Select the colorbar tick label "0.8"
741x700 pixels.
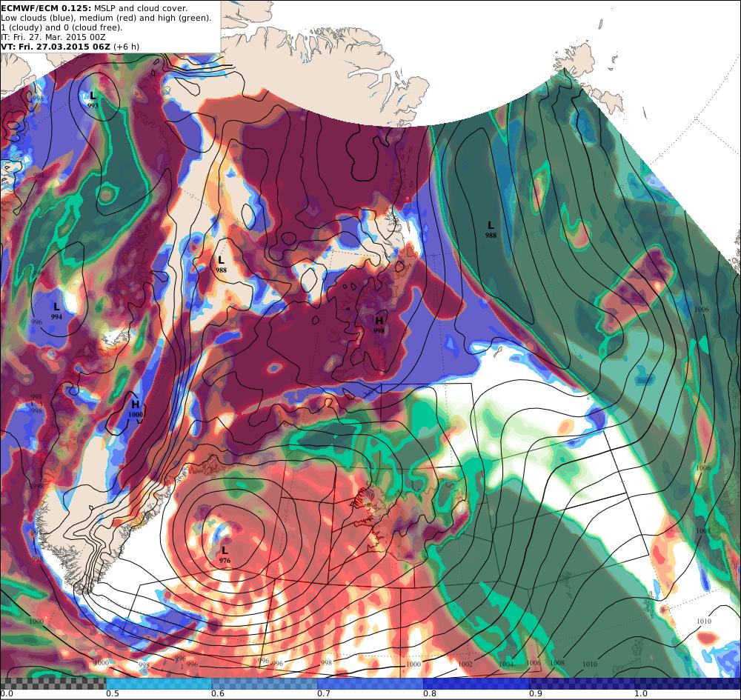(430, 694)
